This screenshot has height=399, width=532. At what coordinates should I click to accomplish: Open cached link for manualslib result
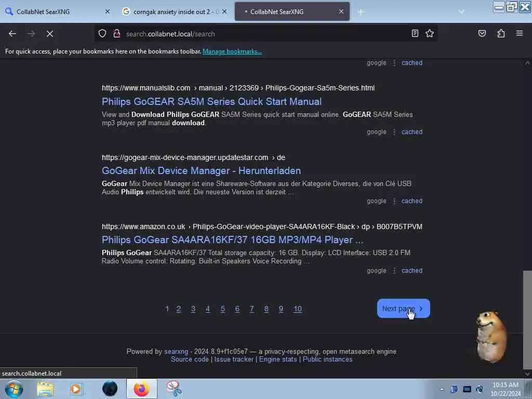point(412,132)
